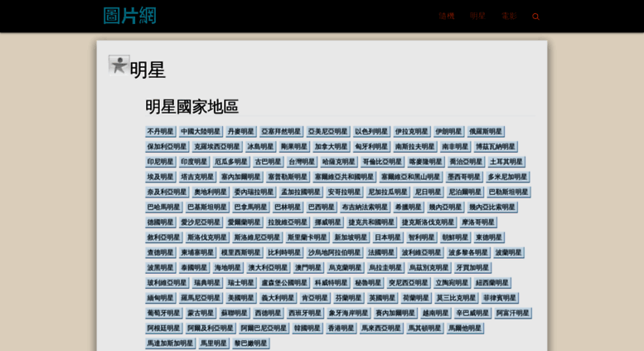
Task: Open the 匈牙利明星 tag
Action: (371, 147)
